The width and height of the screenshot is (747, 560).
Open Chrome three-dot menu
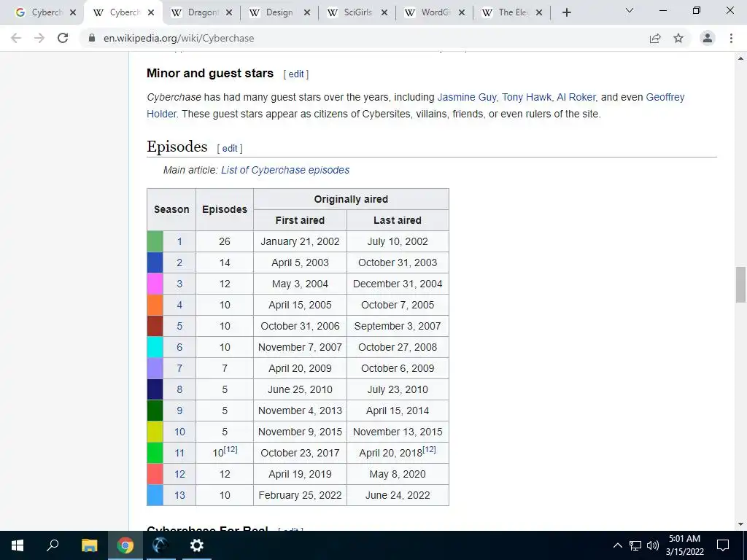(x=731, y=38)
